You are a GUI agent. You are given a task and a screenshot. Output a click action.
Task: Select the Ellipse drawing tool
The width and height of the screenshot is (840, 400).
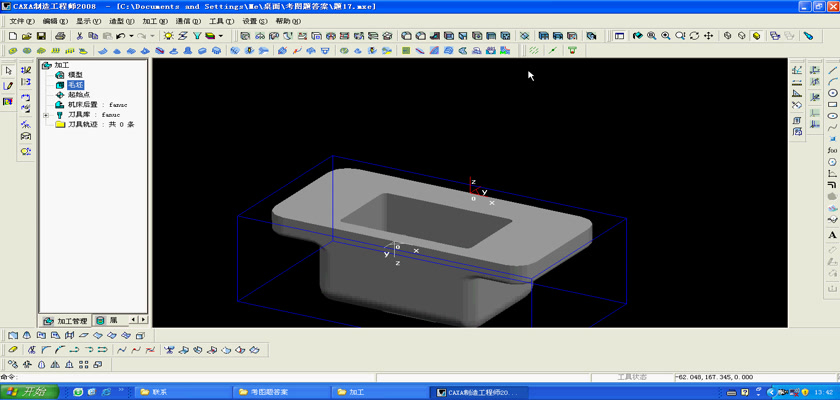tap(832, 116)
